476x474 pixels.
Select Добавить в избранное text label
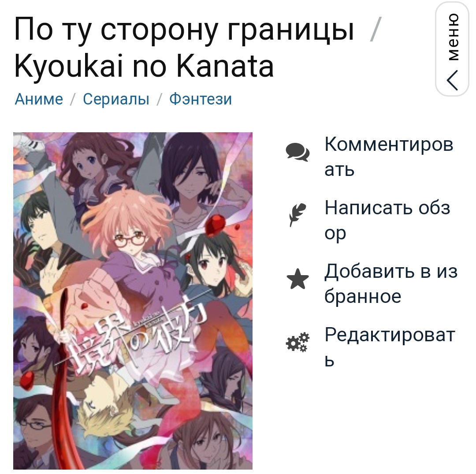click(x=391, y=284)
